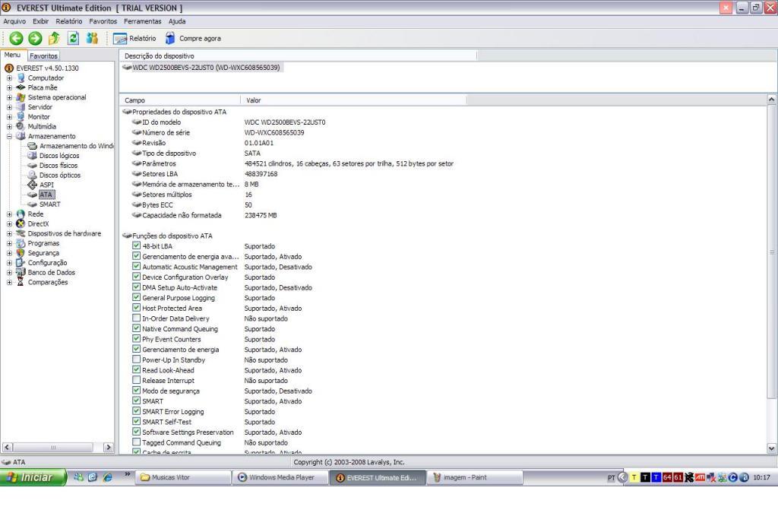
Task: Open the Discos lógicos item
Action: [x=59, y=156]
